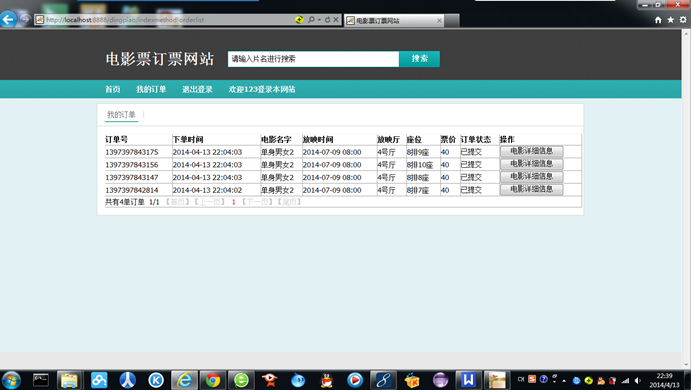The width and height of the screenshot is (693, 392).
Task: Click order number 1397397843175
Action: (132, 152)
